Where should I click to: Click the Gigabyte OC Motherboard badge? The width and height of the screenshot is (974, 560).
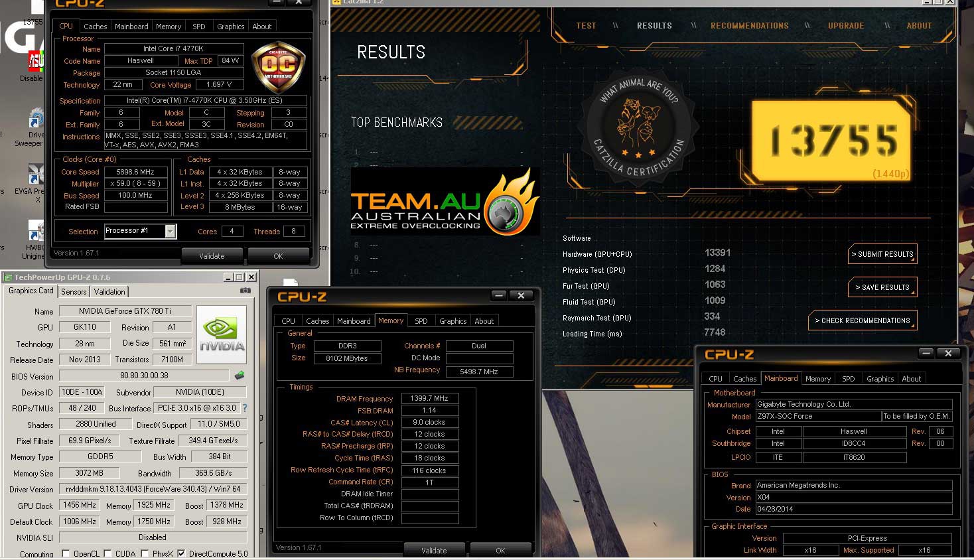pyautogui.click(x=278, y=68)
